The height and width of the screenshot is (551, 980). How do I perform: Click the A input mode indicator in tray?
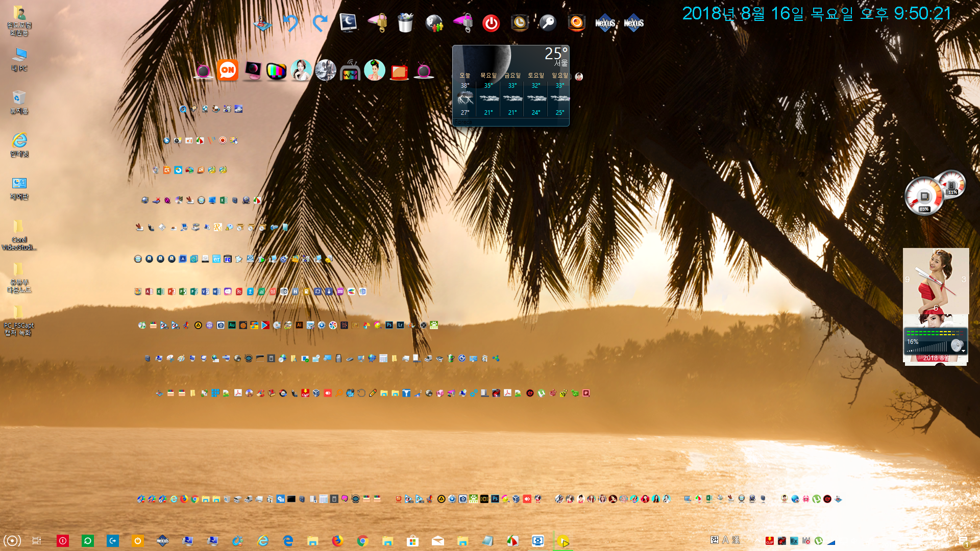[x=725, y=540]
